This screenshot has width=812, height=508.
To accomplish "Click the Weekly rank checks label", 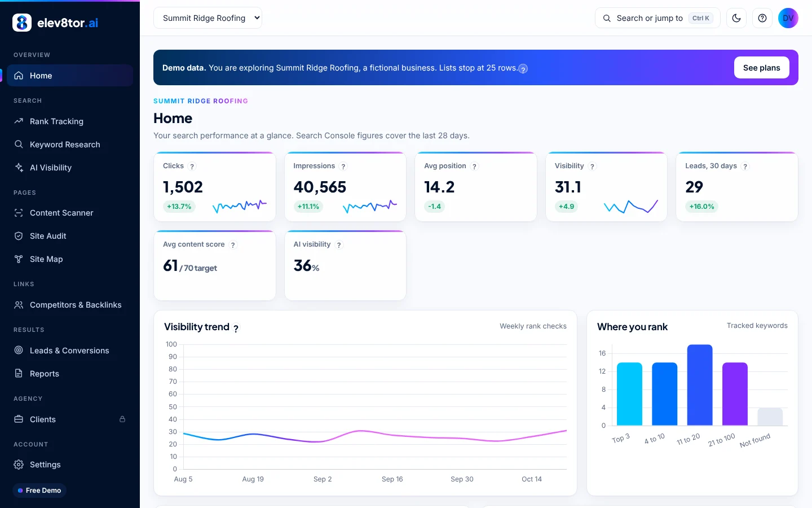I will 533,326.
